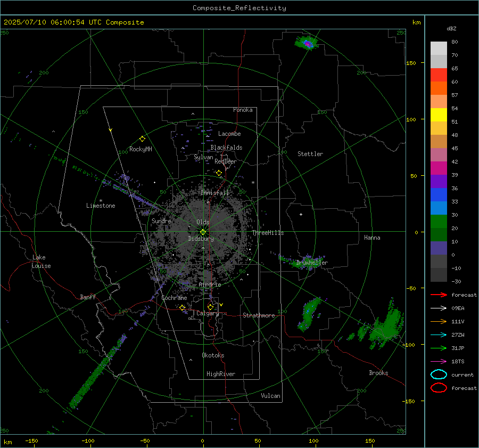479x448 pixels.
Task: Click the Stettler city label
Action: (x=310, y=154)
